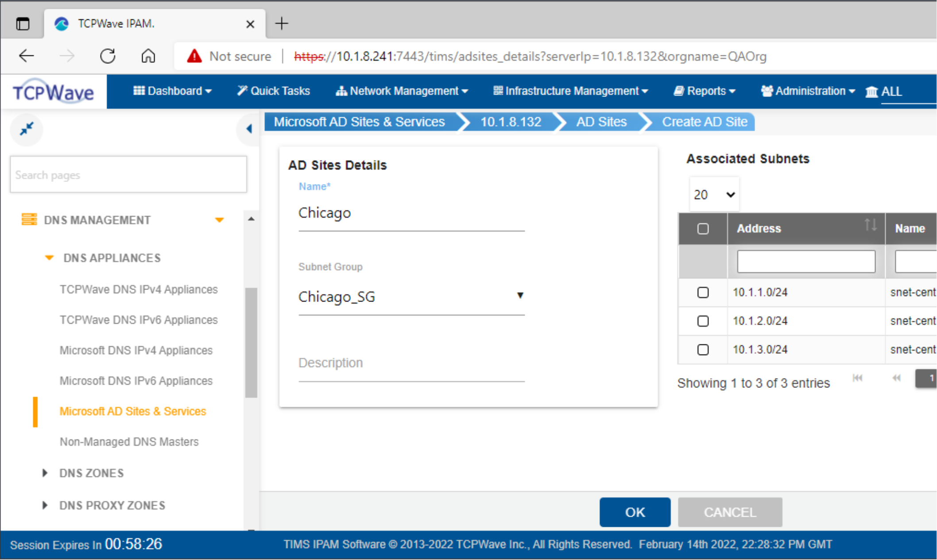Screen dimensions: 937x560
Task: Check the 10.1.1.0/24 subnet checkbox
Action: point(703,292)
